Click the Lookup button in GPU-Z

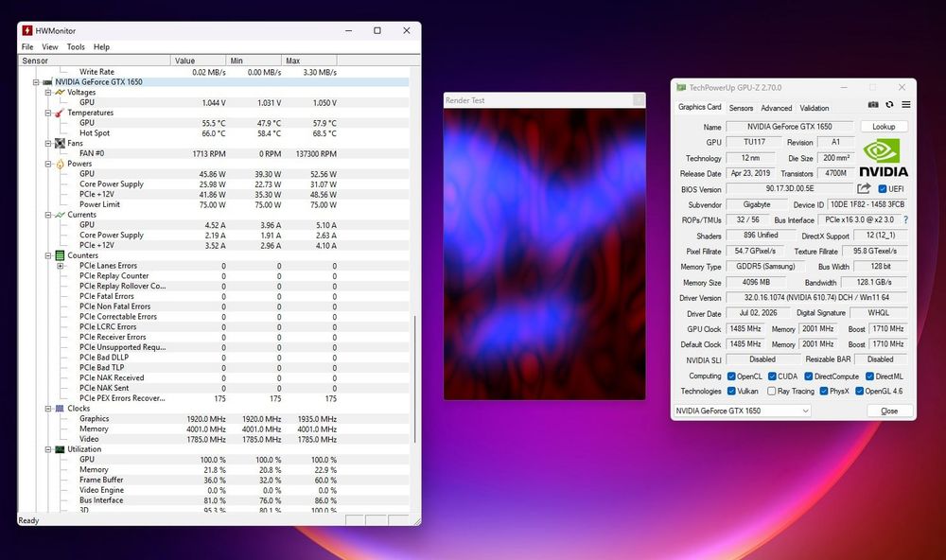point(884,127)
